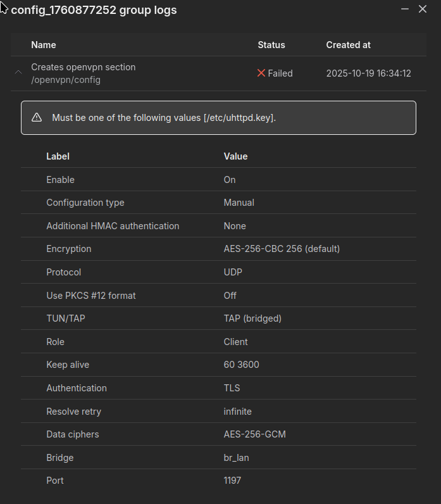Minimize the group logs panel
Image resolution: width=441 pixels, height=504 pixels.
click(405, 9)
